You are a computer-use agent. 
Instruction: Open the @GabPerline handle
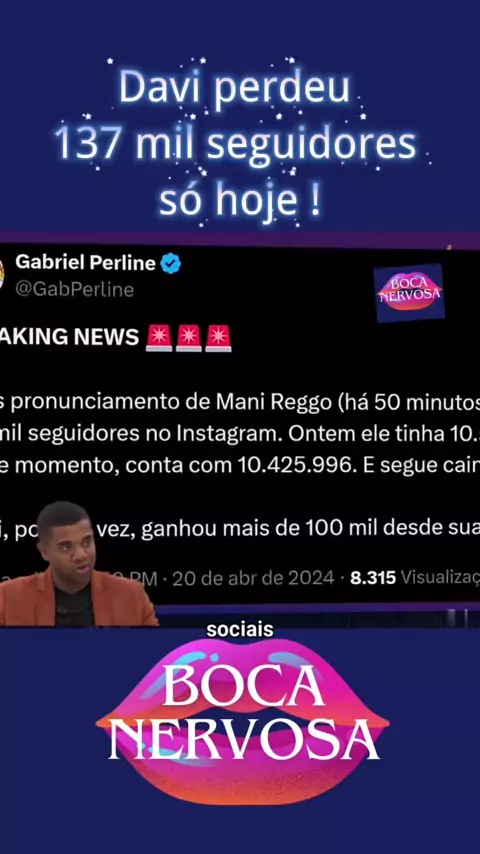tap(75, 289)
